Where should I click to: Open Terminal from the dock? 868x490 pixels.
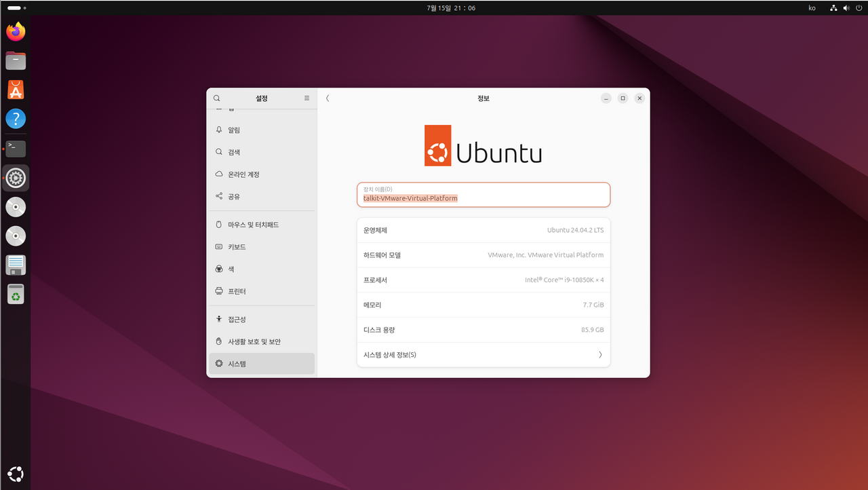pyautogui.click(x=16, y=148)
